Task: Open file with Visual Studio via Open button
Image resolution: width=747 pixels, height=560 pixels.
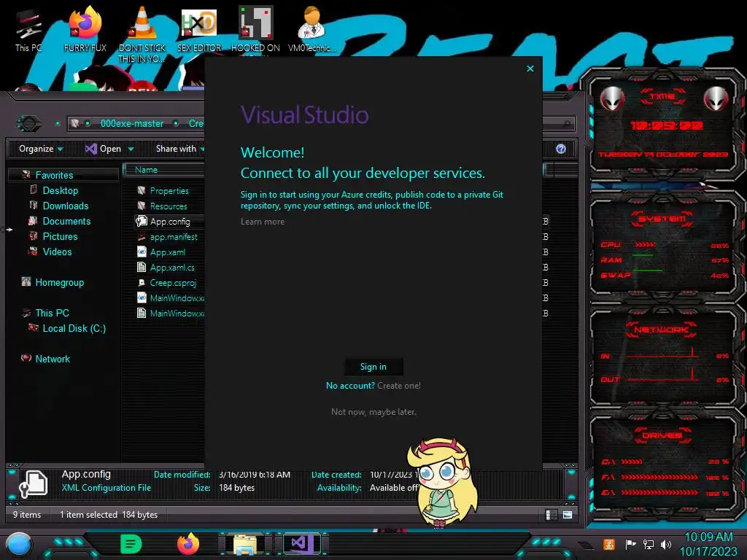Action: coord(104,149)
